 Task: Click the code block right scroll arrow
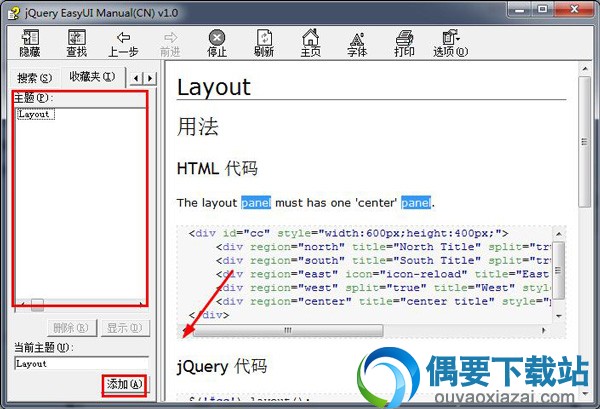tap(543, 330)
